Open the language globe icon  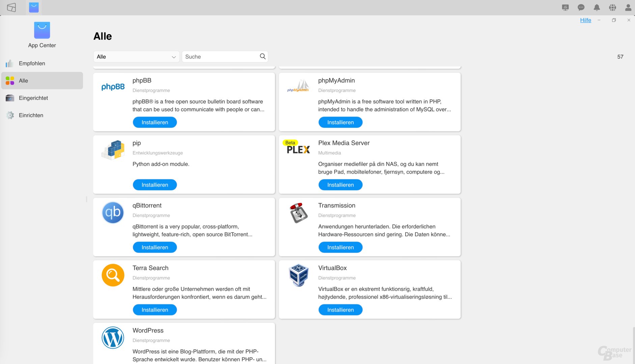612,7
